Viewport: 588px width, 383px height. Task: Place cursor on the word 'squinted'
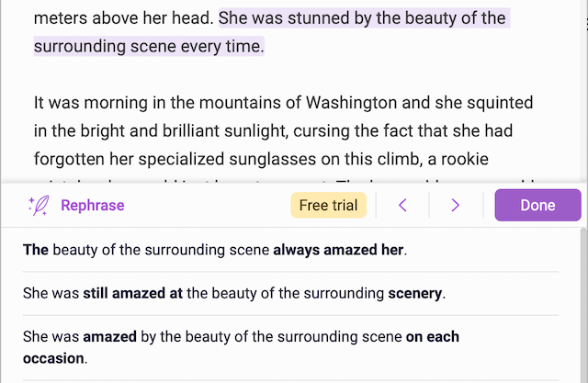pyautogui.click(x=500, y=103)
